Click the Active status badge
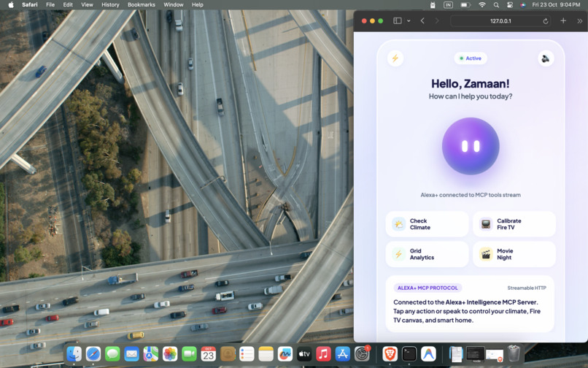This screenshot has height=368, width=588. pos(471,58)
